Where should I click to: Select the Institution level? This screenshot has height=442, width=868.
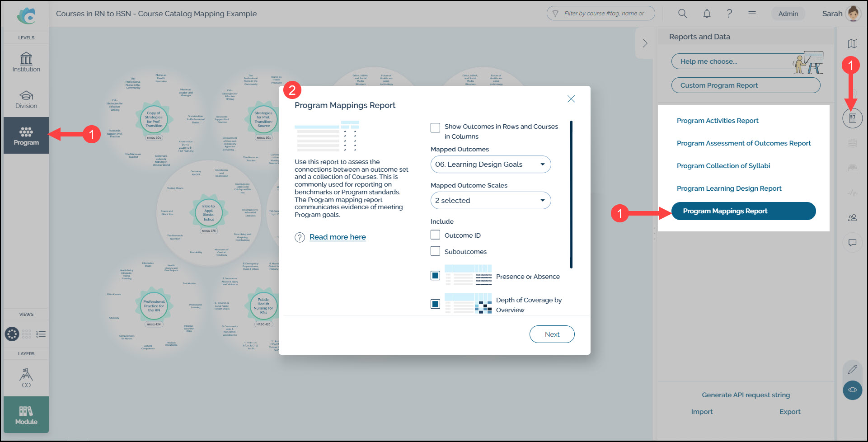[26, 62]
